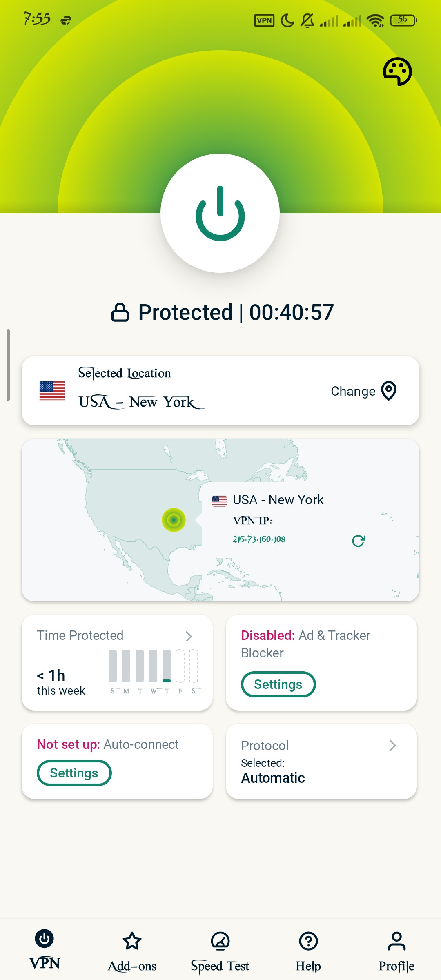
Task: Open the Speed Test gauge icon
Action: point(220,941)
